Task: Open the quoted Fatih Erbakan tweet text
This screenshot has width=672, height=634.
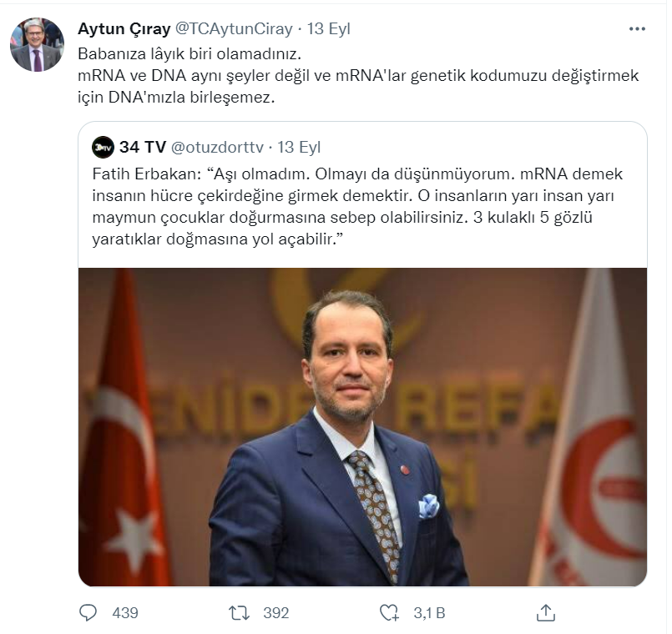Action: 357,207
